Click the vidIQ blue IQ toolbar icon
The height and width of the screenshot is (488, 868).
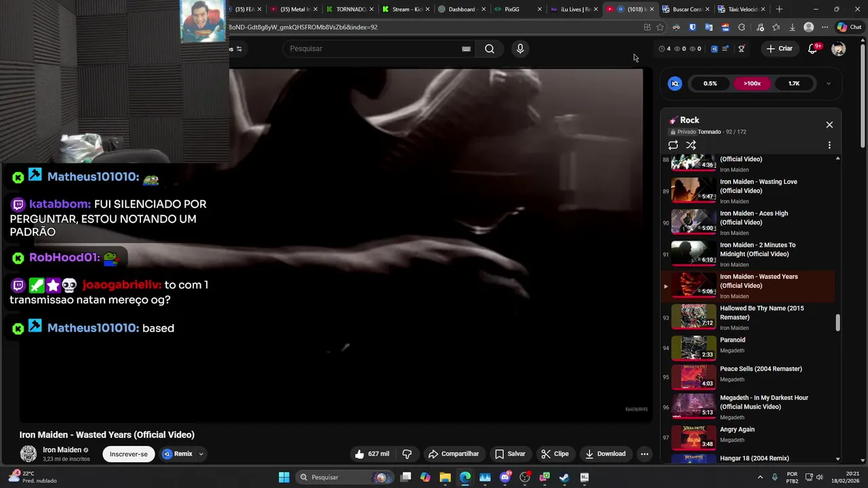(714, 49)
